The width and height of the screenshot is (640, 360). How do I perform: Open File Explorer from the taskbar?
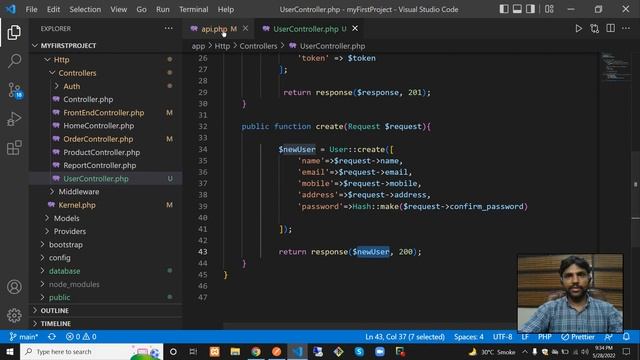pos(235,351)
